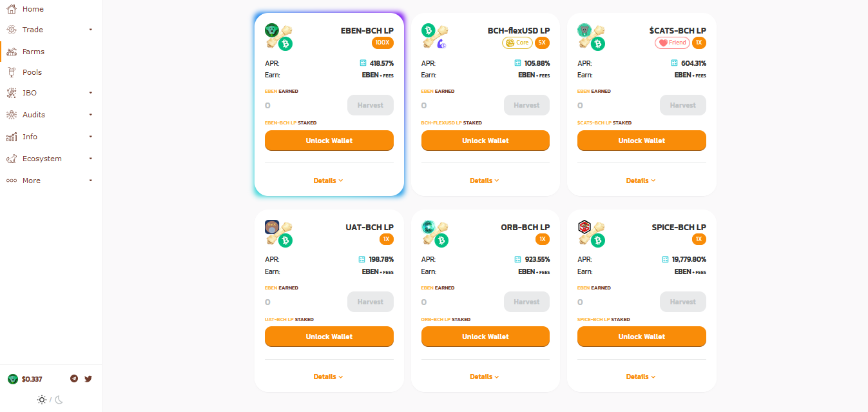Click the Core badge on BCH-flexUSD LP
This screenshot has height=412, width=868.
(x=517, y=43)
